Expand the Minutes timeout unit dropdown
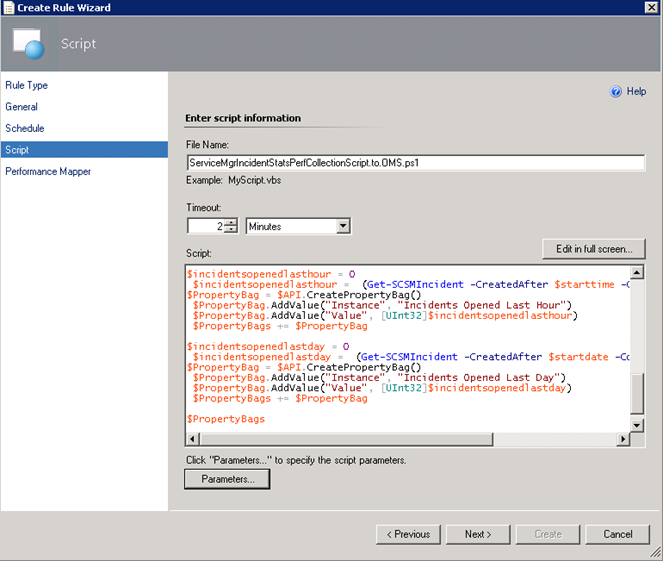The height and width of the screenshot is (561, 663). [343, 226]
